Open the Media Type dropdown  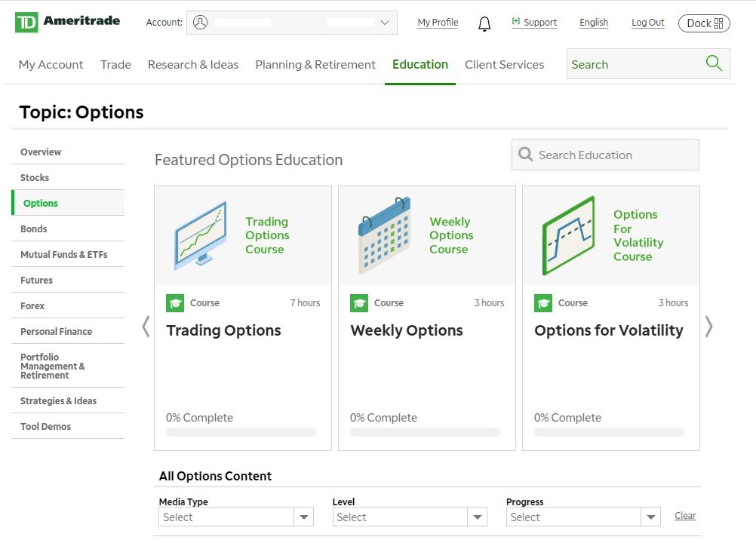click(x=235, y=517)
